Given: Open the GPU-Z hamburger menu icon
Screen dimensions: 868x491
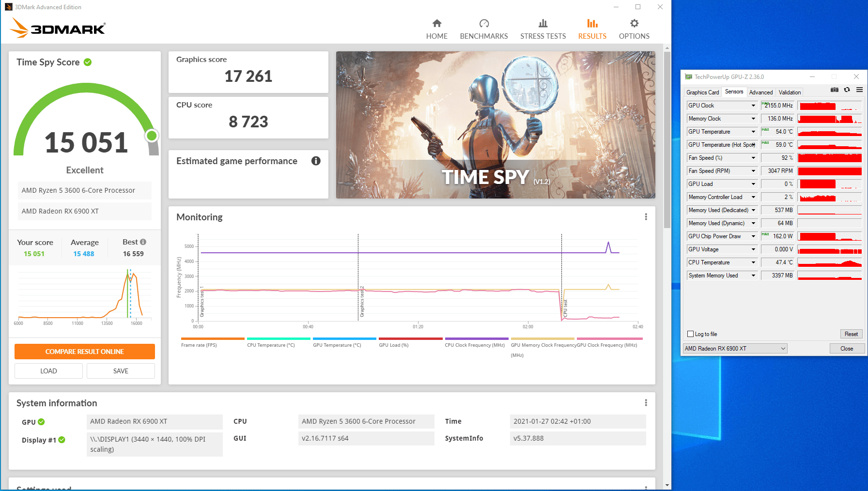Looking at the screenshot, I should point(859,90).
